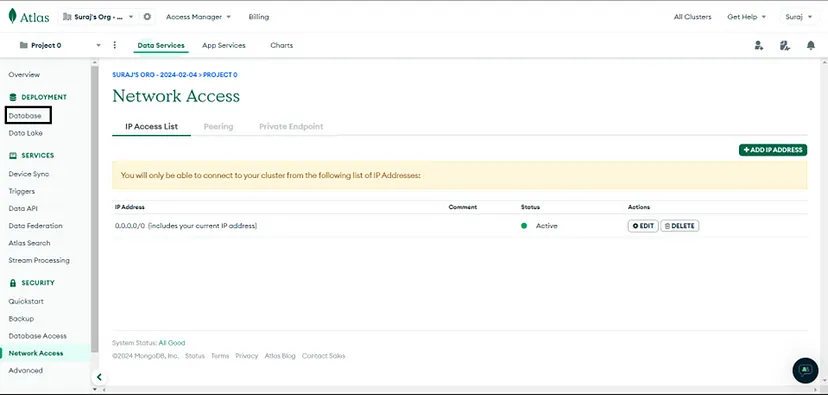Viewport: 828px width, 395px height.
Task: Select IP Access List tab
Action: click(x=152, y=127)
